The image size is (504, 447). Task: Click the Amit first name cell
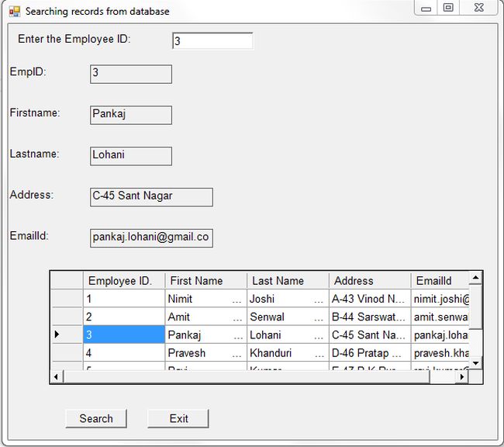(x=205, y=317)
